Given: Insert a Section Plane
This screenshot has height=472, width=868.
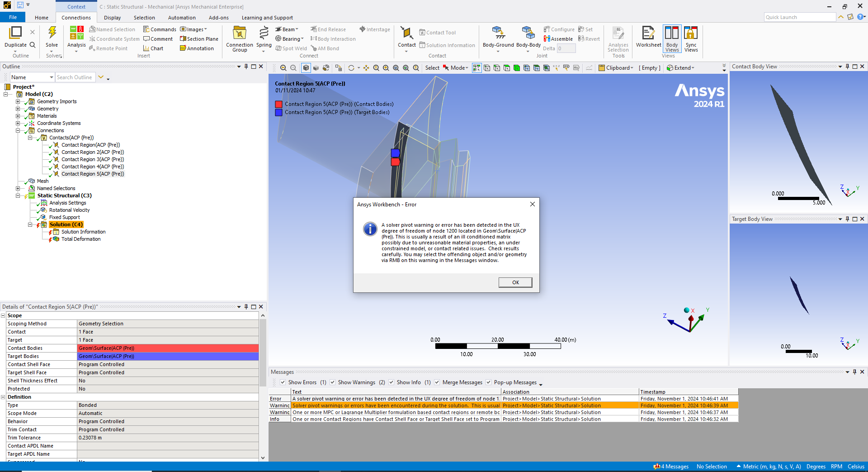Looking at the screenshot, I should click(199, 39).
